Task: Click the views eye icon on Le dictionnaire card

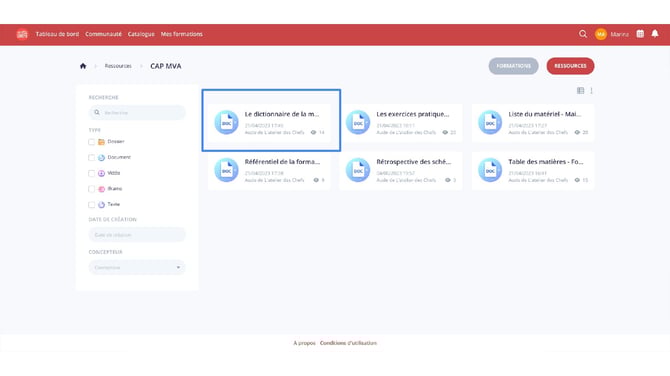Action: click(x=314, y=132)
